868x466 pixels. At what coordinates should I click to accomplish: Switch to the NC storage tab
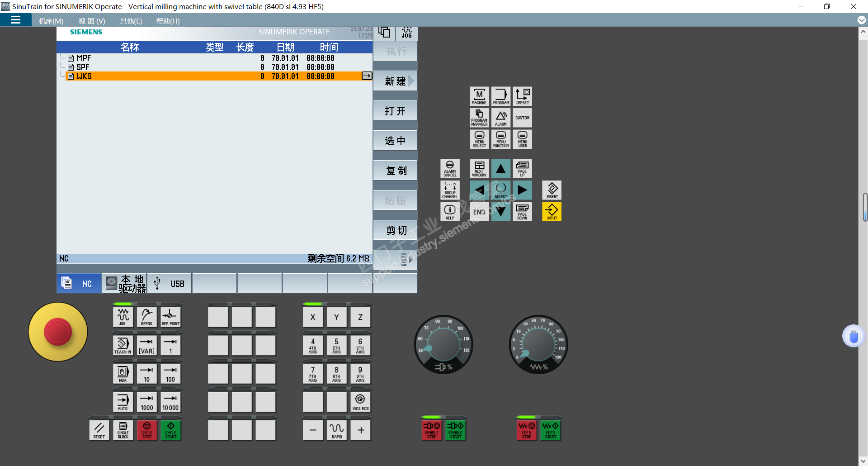coord(79,283)
